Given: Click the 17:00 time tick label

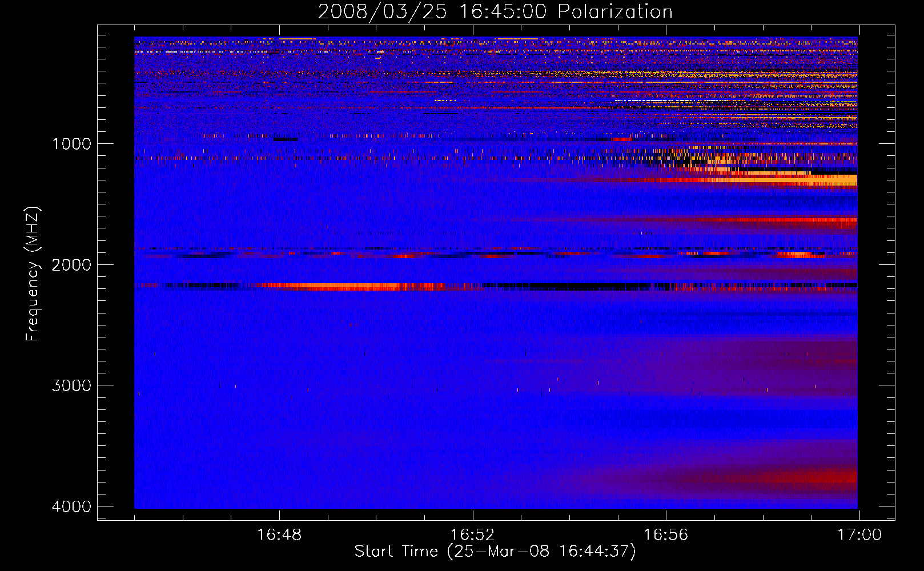Looking at the screenshot, I should pos(859,535).
